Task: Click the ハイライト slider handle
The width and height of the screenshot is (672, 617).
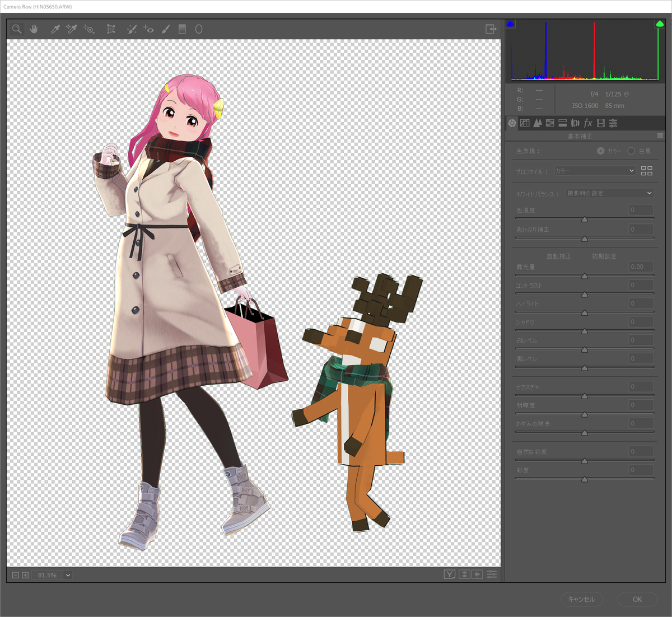Action: (x=584, y=313)
